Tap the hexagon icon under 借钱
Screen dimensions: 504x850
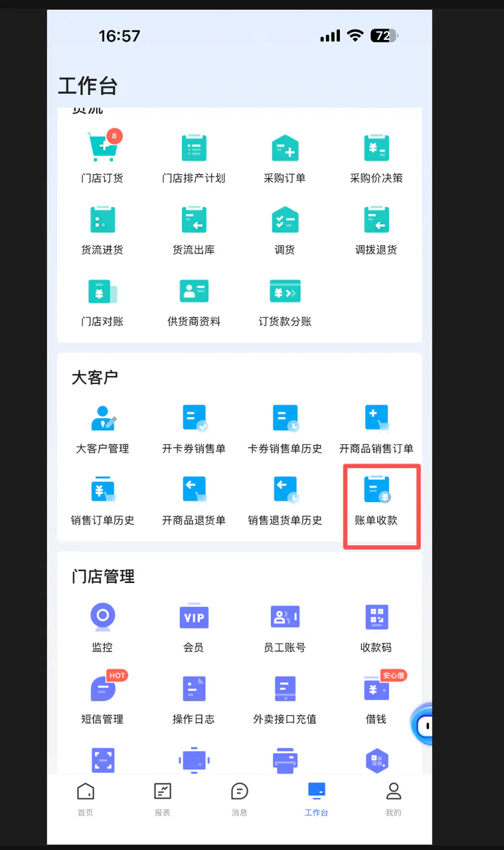(x=377, y=760)
